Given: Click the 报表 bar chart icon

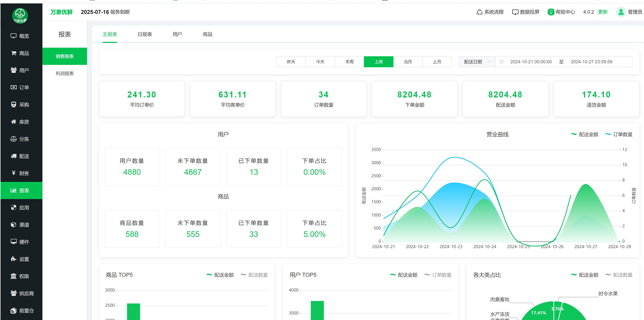Looking at the screenshot, I should 14,190.
